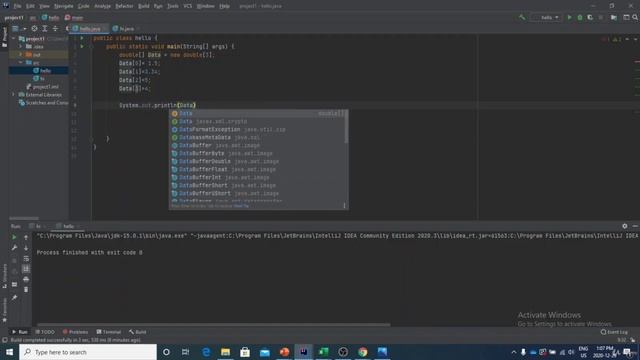
Task: Open Project Structure from the toolbar
Action: 614,18
